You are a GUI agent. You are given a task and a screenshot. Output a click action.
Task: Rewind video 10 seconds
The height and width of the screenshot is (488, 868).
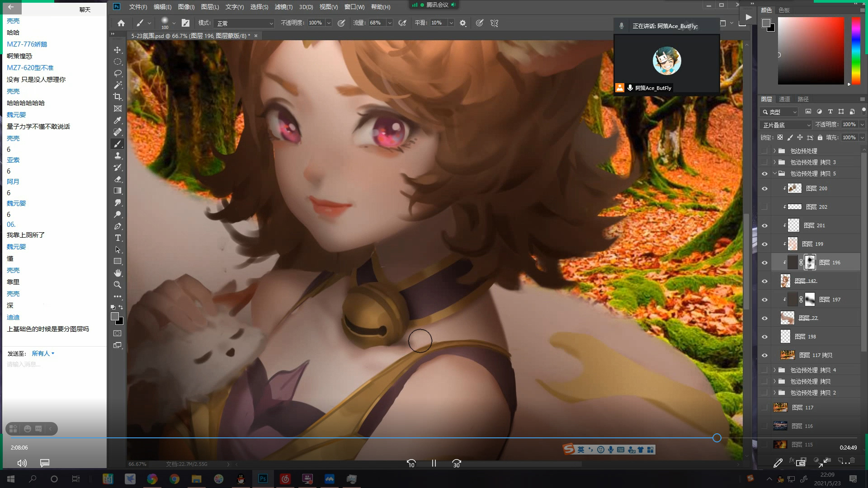[x=411, y=463]
